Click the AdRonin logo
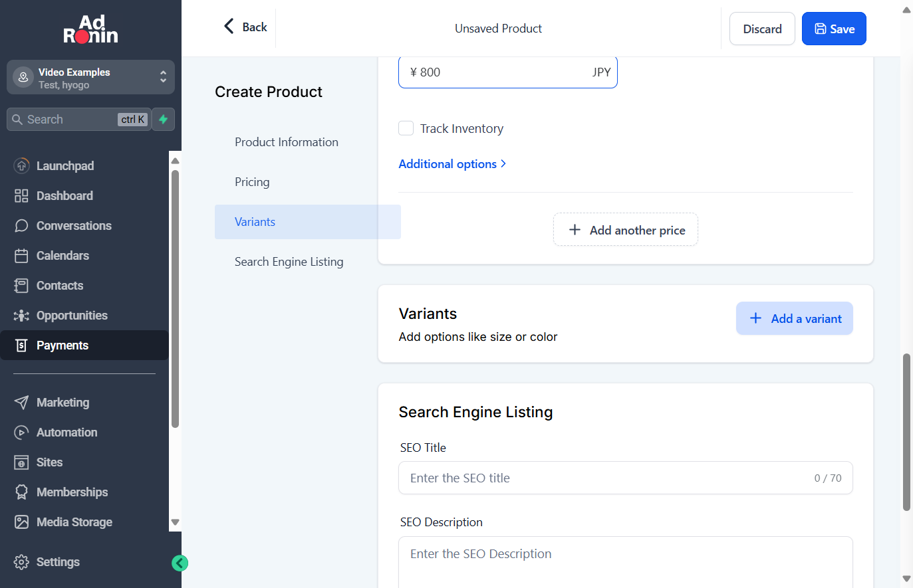This screenshot has height=588, width=913. pyautogui.click(x=90, y=30)
